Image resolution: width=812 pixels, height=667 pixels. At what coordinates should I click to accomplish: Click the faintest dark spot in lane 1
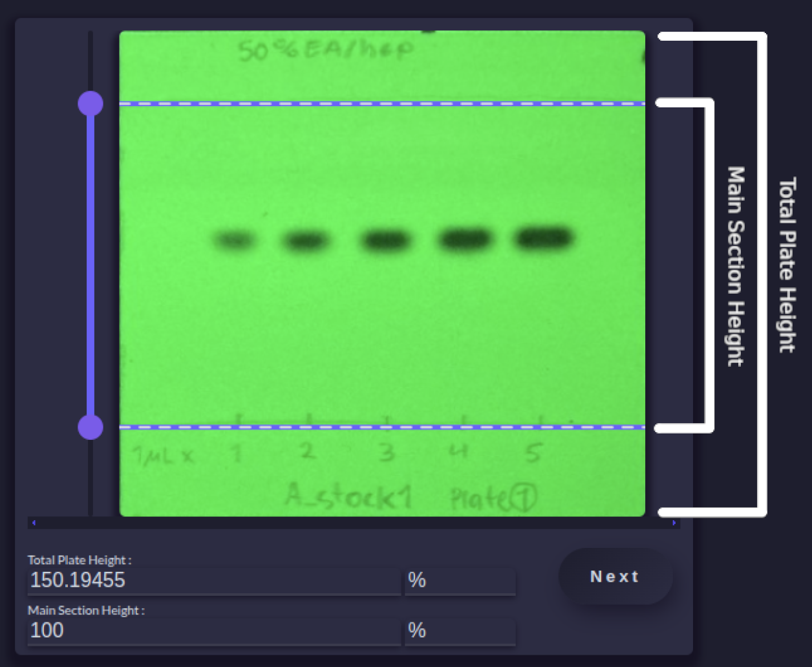pyautogui.click(x=234, y=241)
